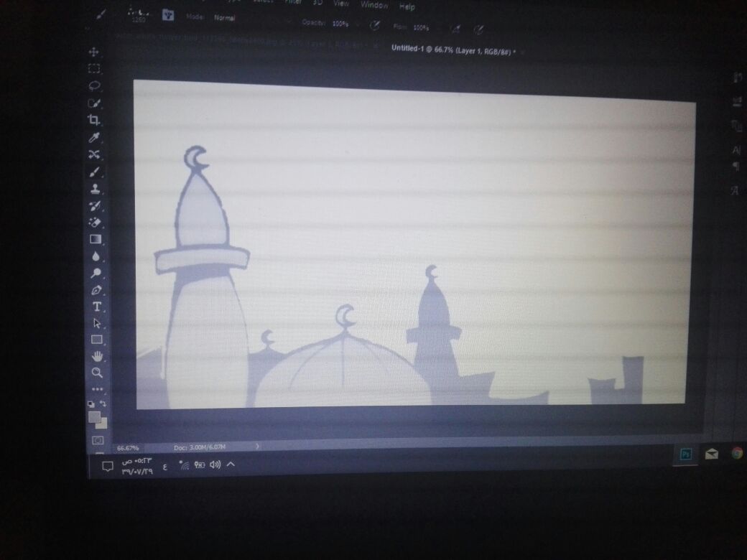The height and width of the screenshot is (560, 747).
Task: Select the Pen tool
Action: click(x=96, y=291)
